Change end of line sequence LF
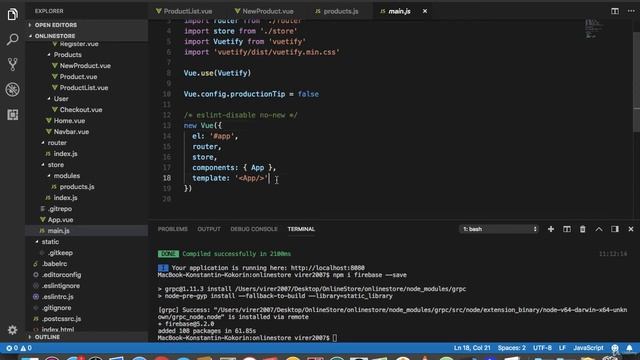The image size is (640, 360). [x=562, y=348]
